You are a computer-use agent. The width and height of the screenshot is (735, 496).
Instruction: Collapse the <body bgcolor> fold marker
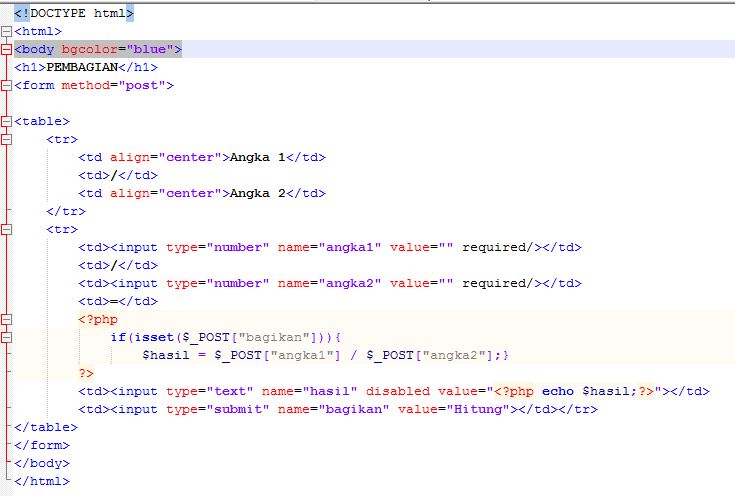6,49
